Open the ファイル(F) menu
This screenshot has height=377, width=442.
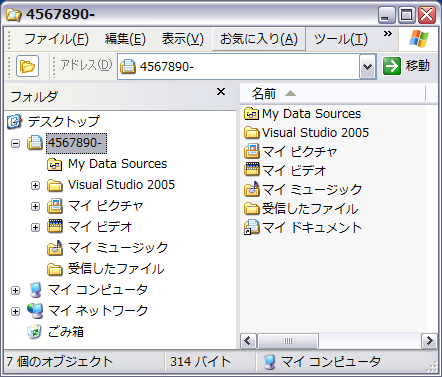[x=56, y=39]
